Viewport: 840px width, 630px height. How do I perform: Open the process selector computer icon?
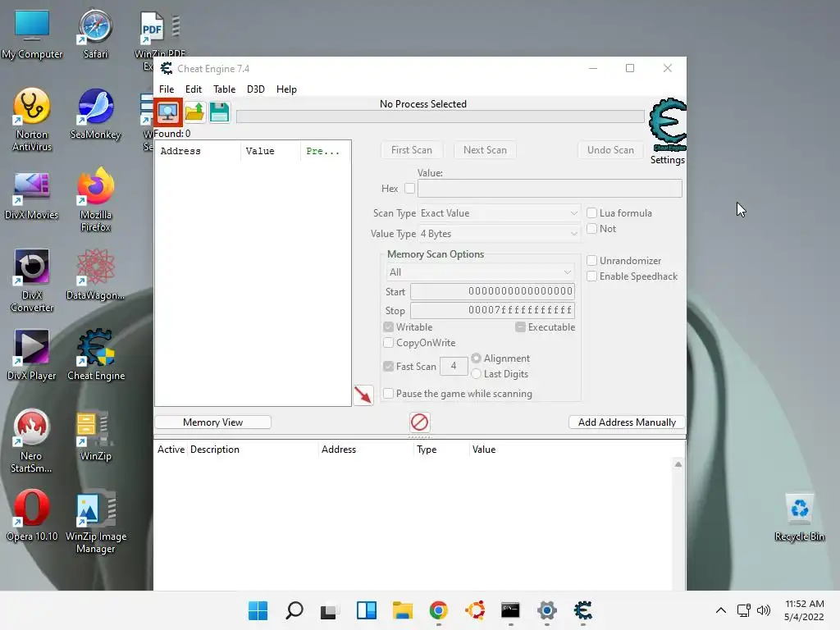[x=167, y=112]
